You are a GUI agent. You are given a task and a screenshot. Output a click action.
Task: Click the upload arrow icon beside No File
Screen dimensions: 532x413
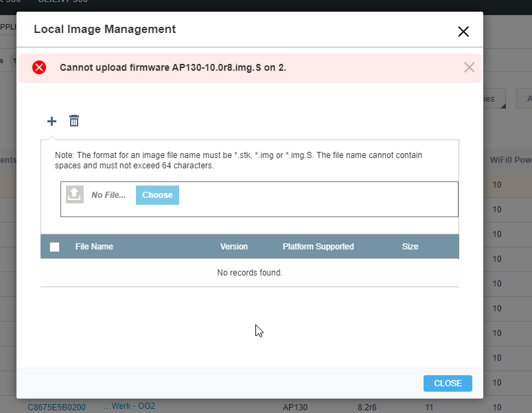click(x=75, y=195)
